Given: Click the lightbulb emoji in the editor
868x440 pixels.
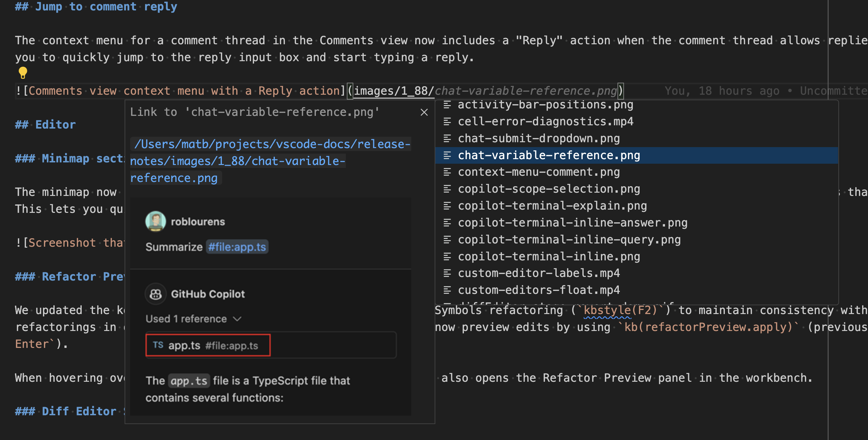Looking at the screenshot, I should pos(22,73).
